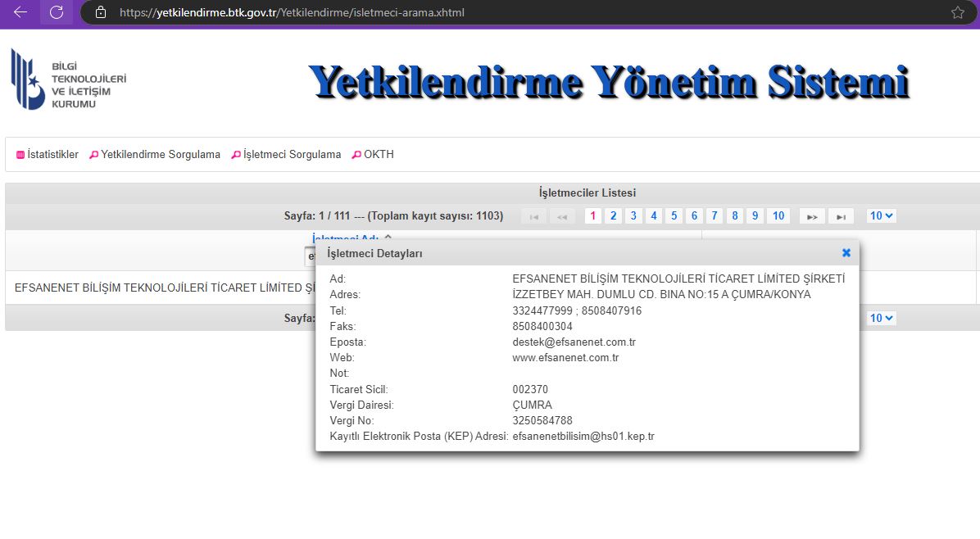Click the Ticaret Sicil value 002370
980x539 pixels.
tap(530, 390)
